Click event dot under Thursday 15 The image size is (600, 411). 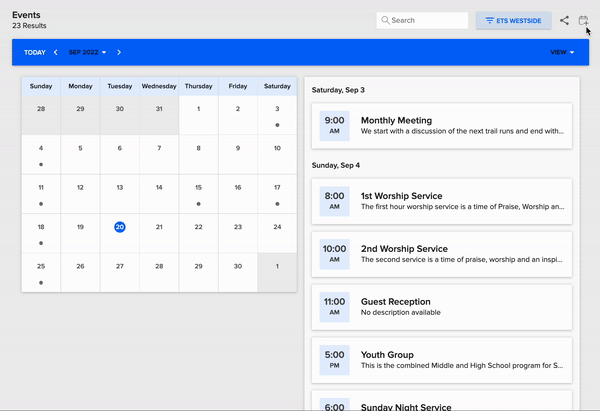pos(198,203)
